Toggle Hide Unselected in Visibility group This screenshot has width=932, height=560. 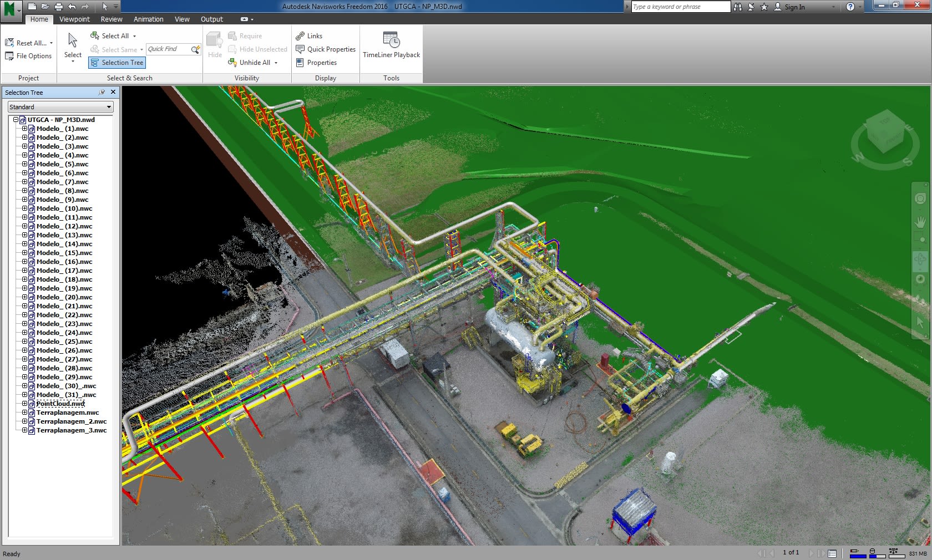pyautogui.click(x=257, y=49)
